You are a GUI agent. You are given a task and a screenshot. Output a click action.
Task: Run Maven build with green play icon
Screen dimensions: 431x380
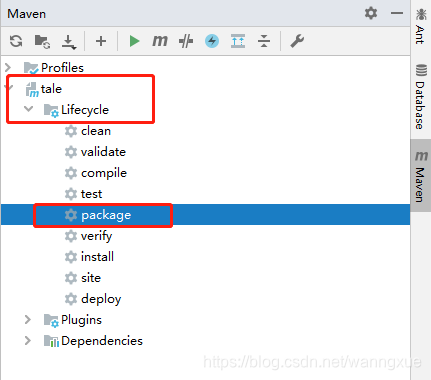[x=134, y=41]
